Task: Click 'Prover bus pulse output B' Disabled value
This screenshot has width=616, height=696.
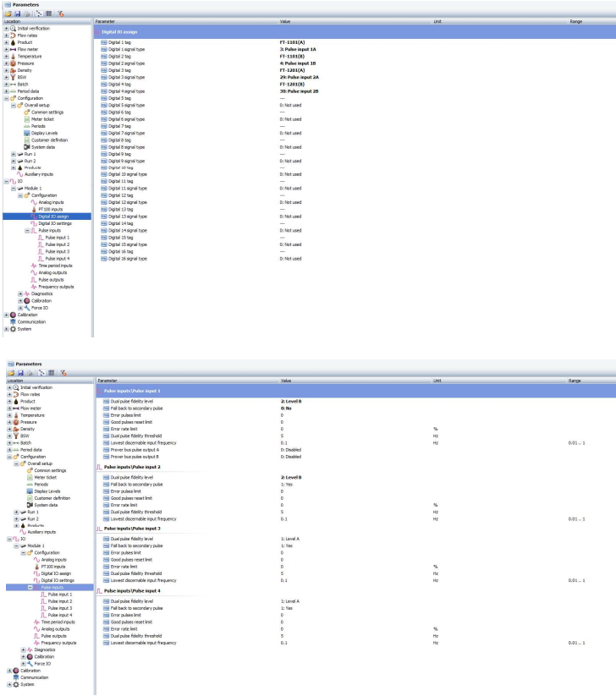Action: point(291,457)
